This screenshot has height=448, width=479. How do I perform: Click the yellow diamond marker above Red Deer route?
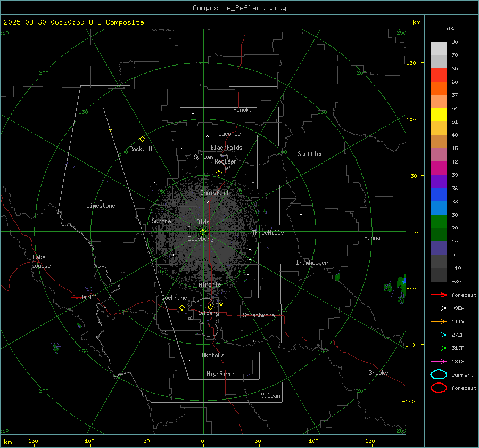(219, 173)
